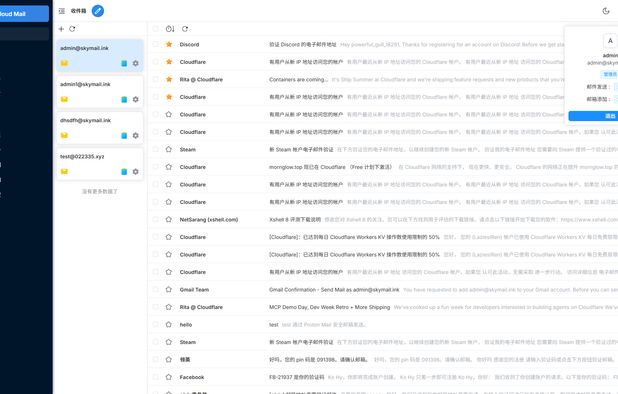The width and height of the screenshot is (618, 394).
Task: Open the MCP Demo Day email
Action: coord(383,307)
